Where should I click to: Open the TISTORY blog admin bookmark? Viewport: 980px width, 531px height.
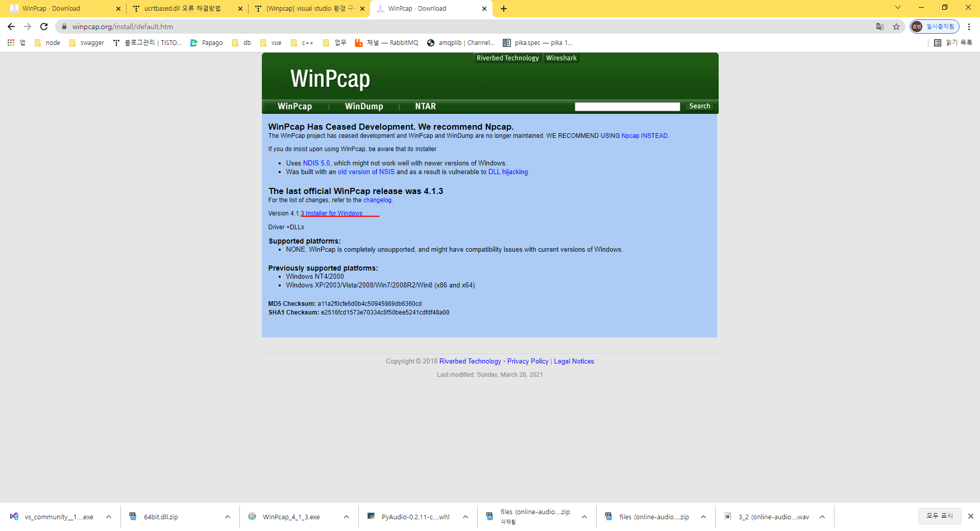[148, 43]
